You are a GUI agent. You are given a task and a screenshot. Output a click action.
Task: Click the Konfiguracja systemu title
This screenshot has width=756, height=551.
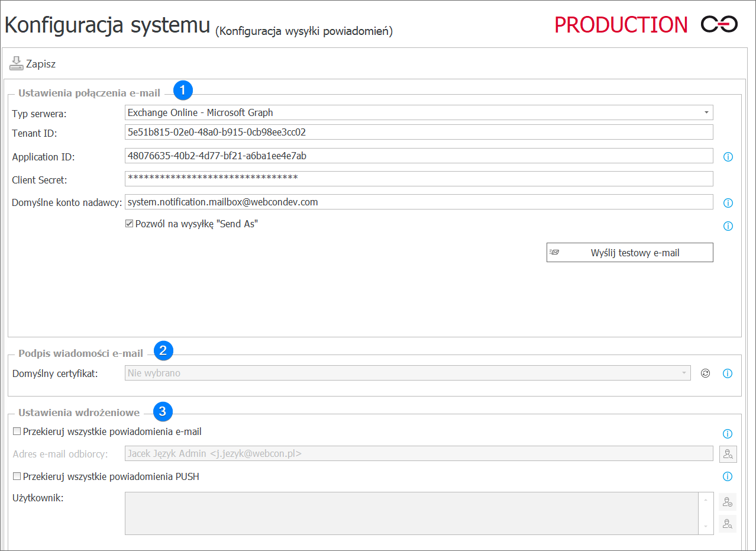pos(107,25)
